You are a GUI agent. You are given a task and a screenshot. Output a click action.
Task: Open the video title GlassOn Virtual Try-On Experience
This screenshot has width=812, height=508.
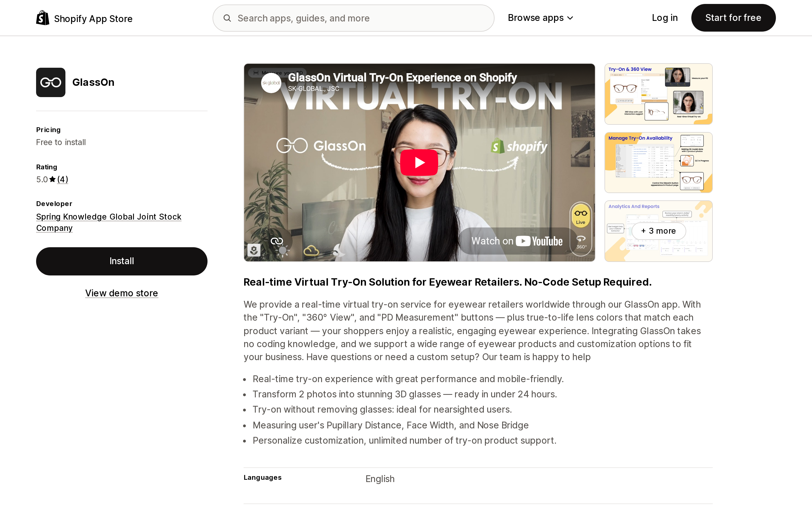pos(402,77)
